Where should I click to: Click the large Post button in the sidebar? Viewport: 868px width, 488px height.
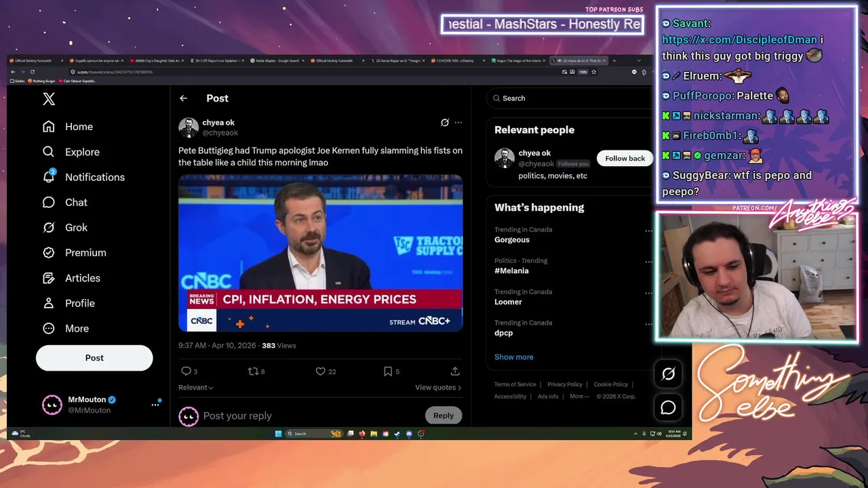[94, 358]
